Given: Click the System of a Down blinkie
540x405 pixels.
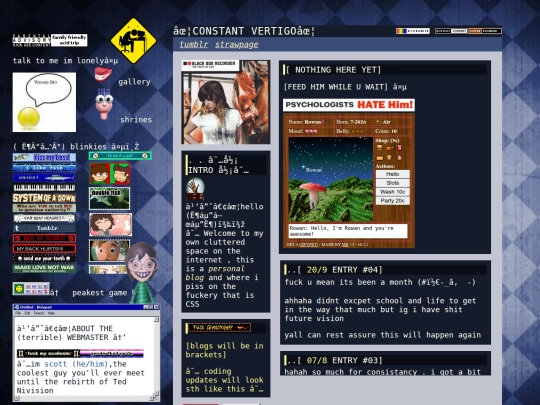Looking at the screenshot, I should point(44,198).
